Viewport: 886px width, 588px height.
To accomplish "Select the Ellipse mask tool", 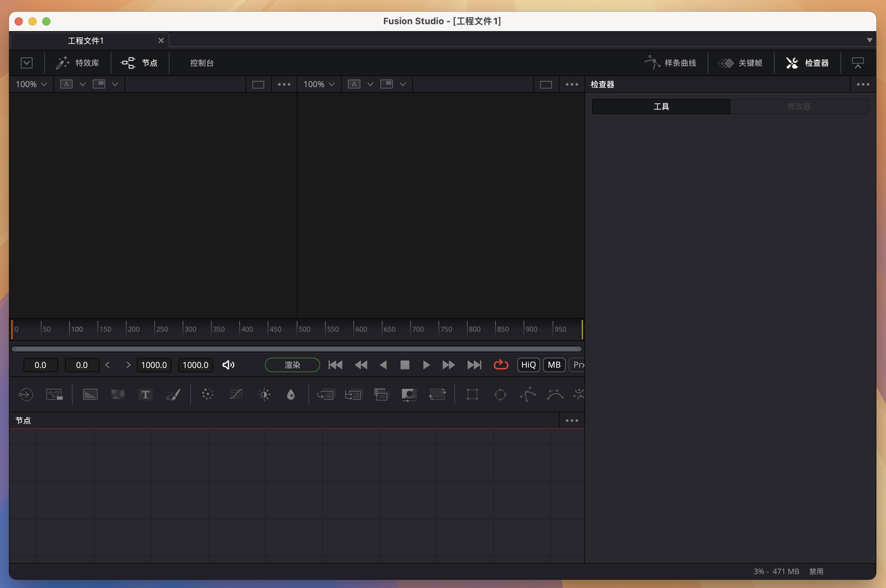I will click(500, 394).
